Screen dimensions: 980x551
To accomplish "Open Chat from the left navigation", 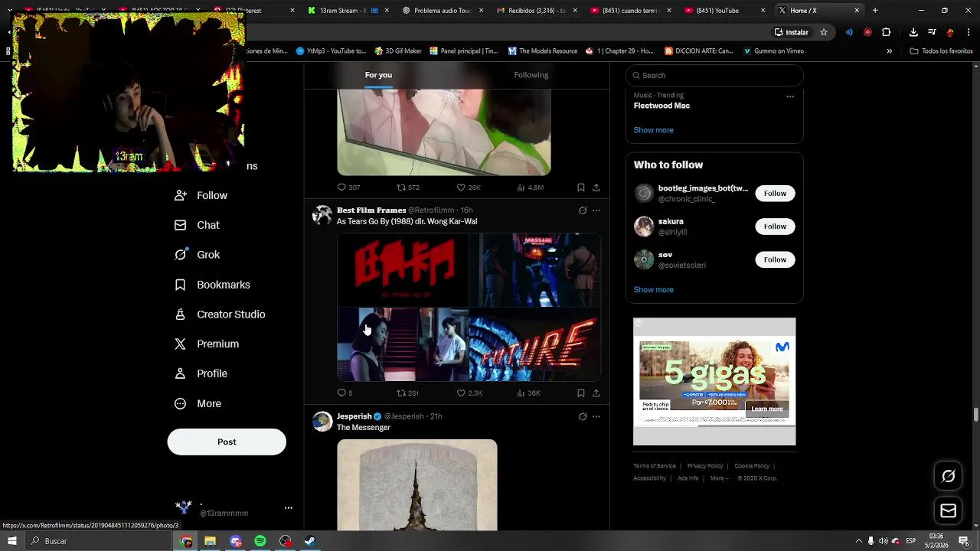I will point(198,225).
